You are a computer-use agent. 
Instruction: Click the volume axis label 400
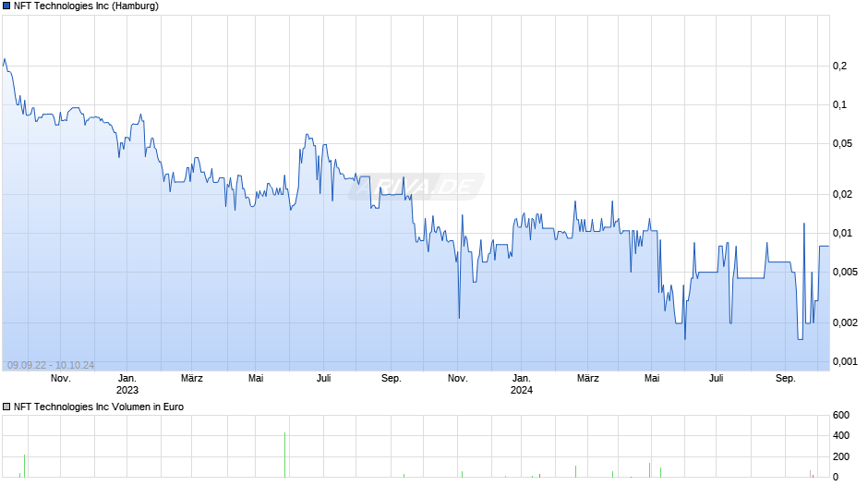coord(841,435)
